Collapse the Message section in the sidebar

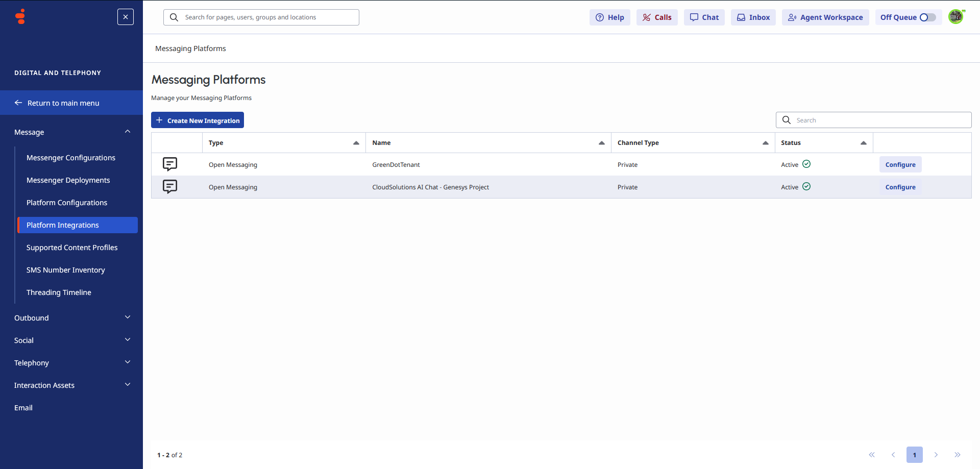coord(128,132)
